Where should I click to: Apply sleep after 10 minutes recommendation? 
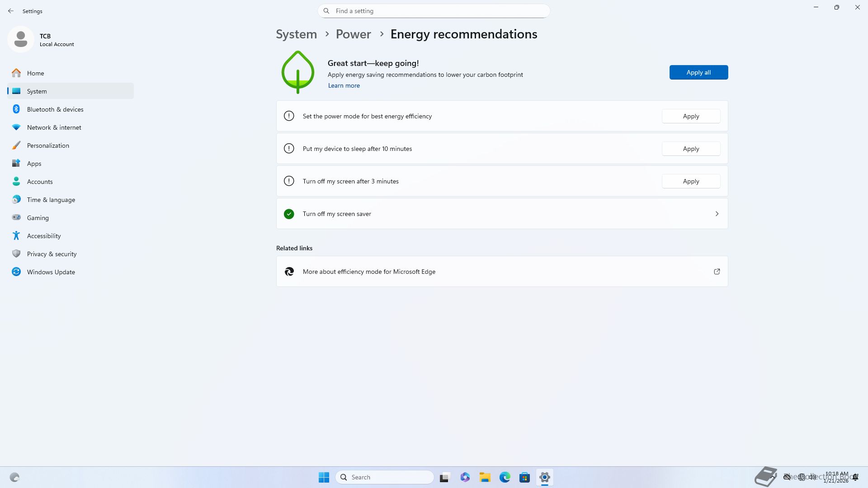[691, 149]
